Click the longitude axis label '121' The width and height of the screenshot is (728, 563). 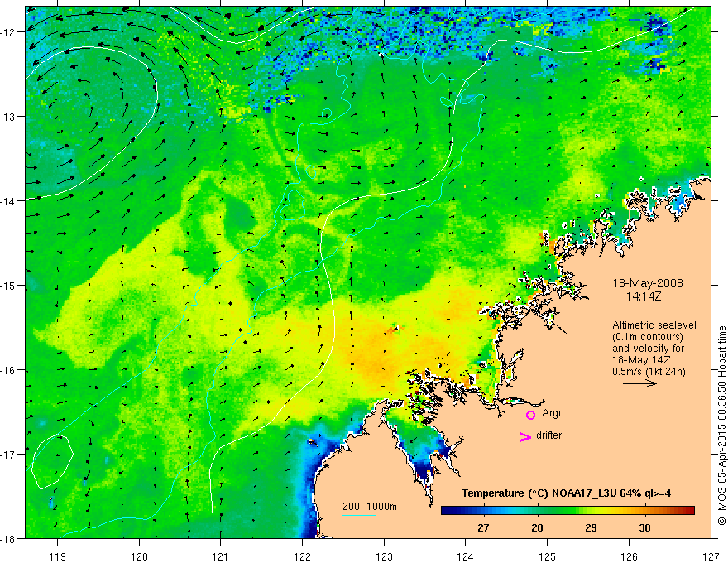click(x=221, y=556)
